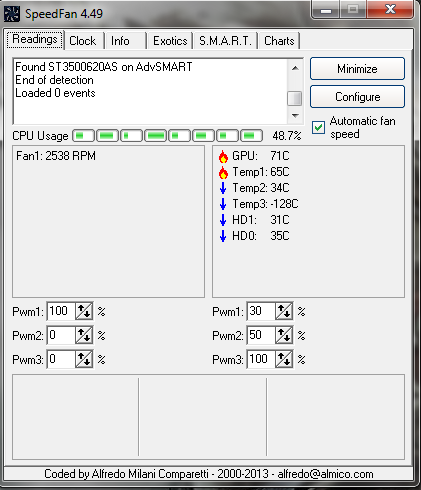Select the Fan1: 2538 RPM reading

[x=56, y=156]
